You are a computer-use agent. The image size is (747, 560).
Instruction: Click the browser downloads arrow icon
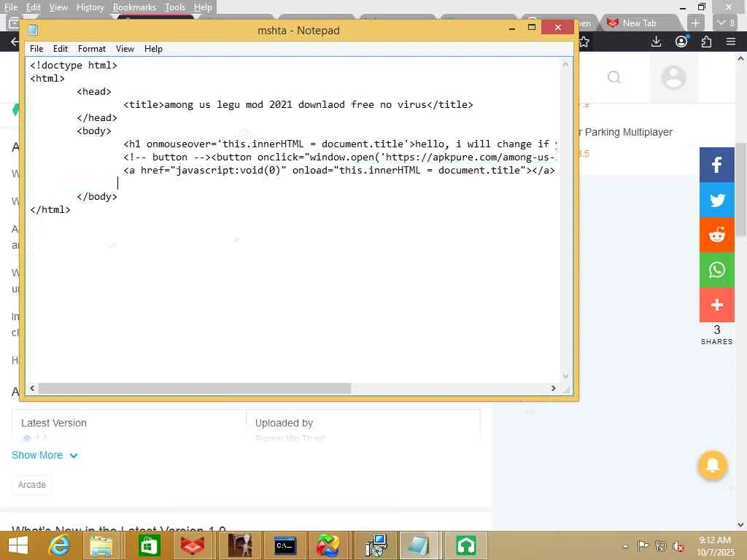click(656, 42)
